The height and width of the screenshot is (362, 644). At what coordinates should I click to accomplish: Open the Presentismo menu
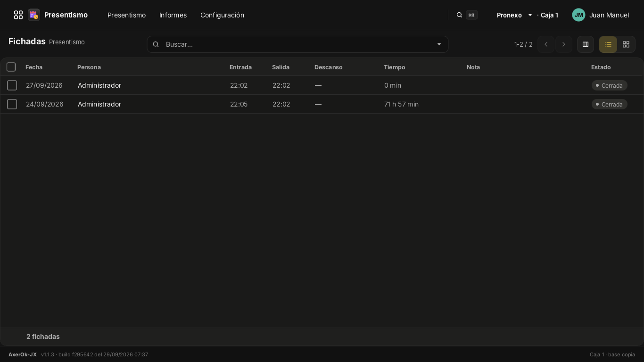pyautogui.click(x=126, y=15)
